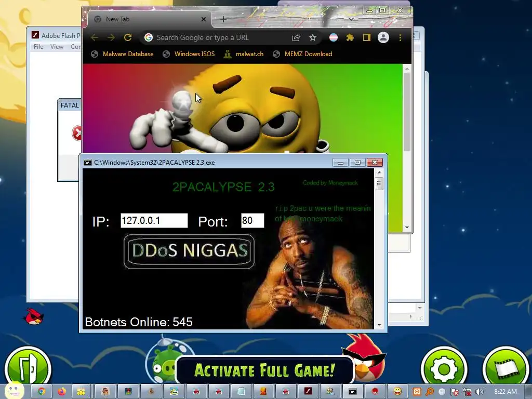Click the 2PACALYPSE scrollbar thumb grip
The image size is (532, 399).
tap(379, 183)
